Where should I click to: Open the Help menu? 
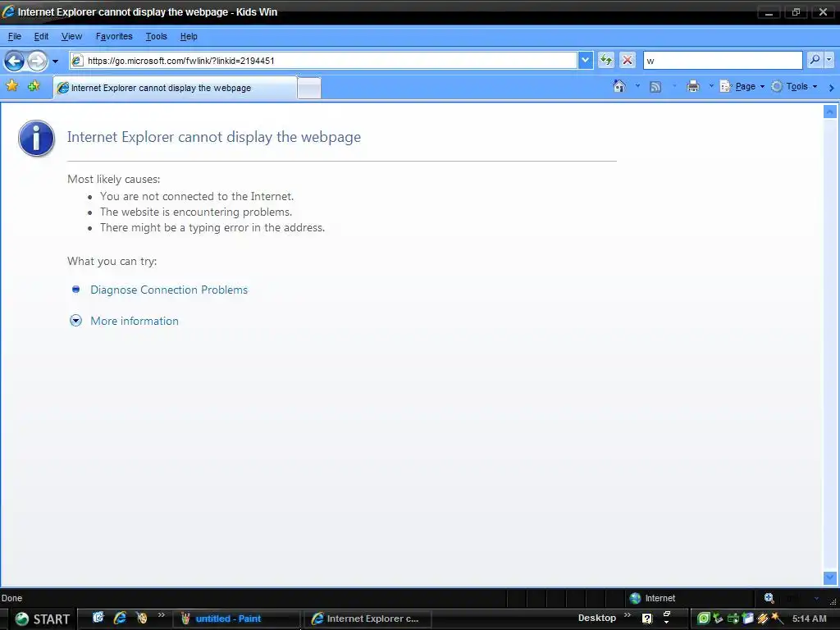pos(189,36)
